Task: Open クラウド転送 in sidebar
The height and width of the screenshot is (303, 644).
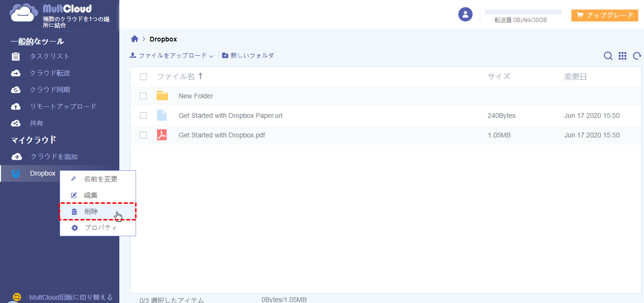Action: 50,73
